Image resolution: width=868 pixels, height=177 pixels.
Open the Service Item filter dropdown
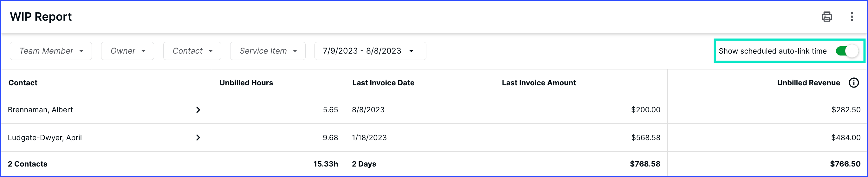tap(268, 51)
